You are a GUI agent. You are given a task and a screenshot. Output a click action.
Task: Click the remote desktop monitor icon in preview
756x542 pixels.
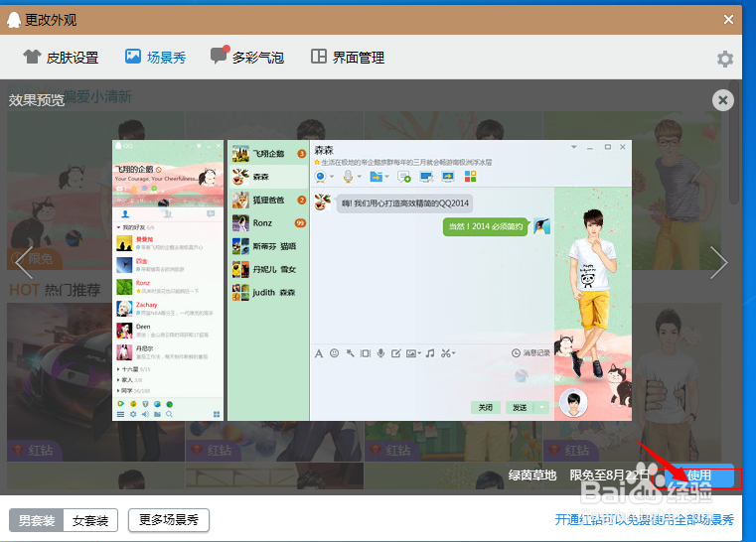[x=426, y=177]
